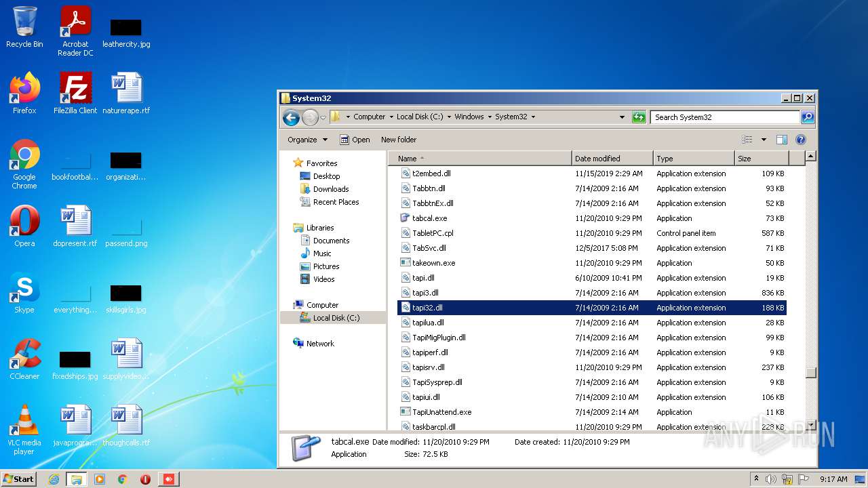Image resolution: width=868 pixels, height=488 pixels.
Task: Open recent pages dropdown next to Forward
Action: [x=323, y=117]
